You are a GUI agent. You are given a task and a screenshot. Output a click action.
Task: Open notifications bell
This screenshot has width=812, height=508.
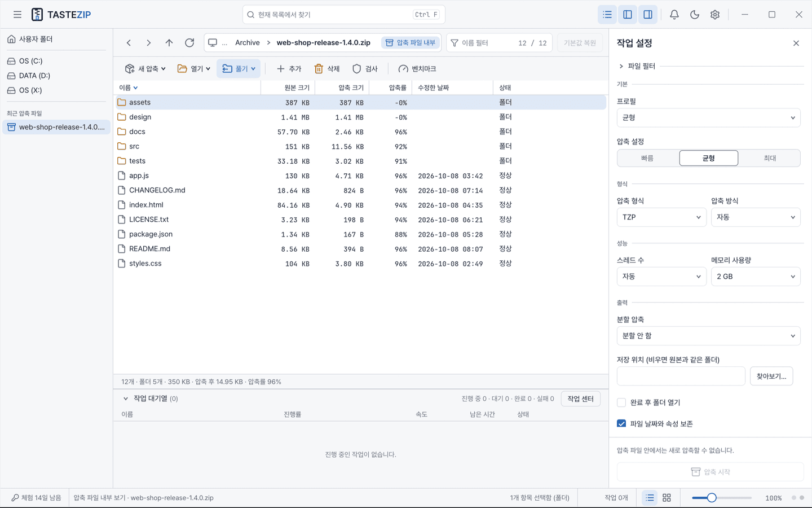[674, 15]
